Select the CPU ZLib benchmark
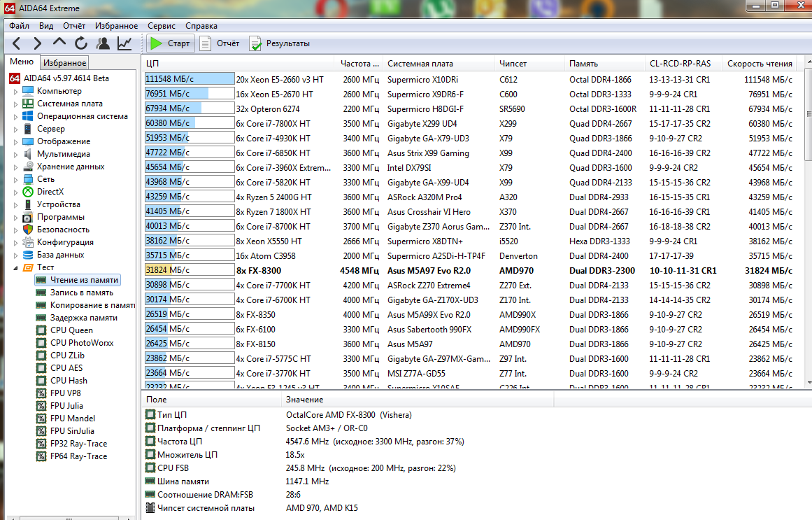 (x=60, y=355)
